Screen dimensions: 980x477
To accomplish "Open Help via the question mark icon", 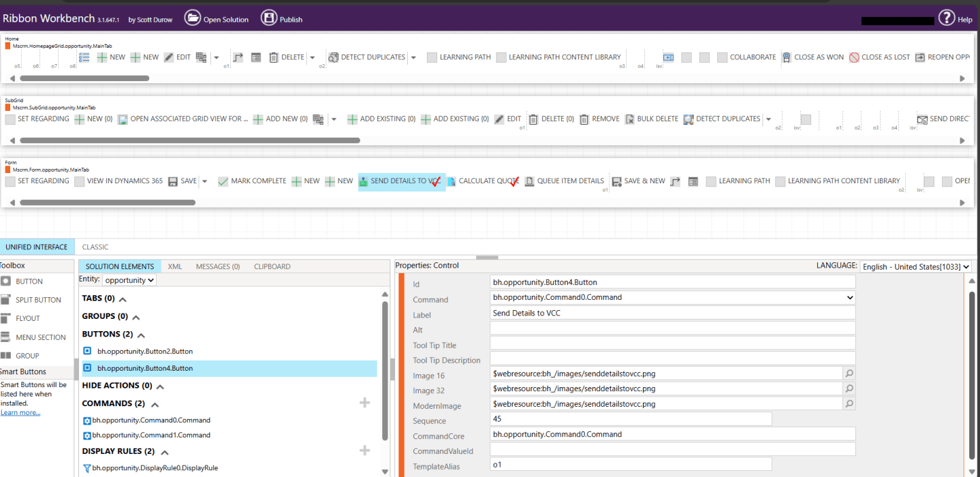I will [946, 18].
